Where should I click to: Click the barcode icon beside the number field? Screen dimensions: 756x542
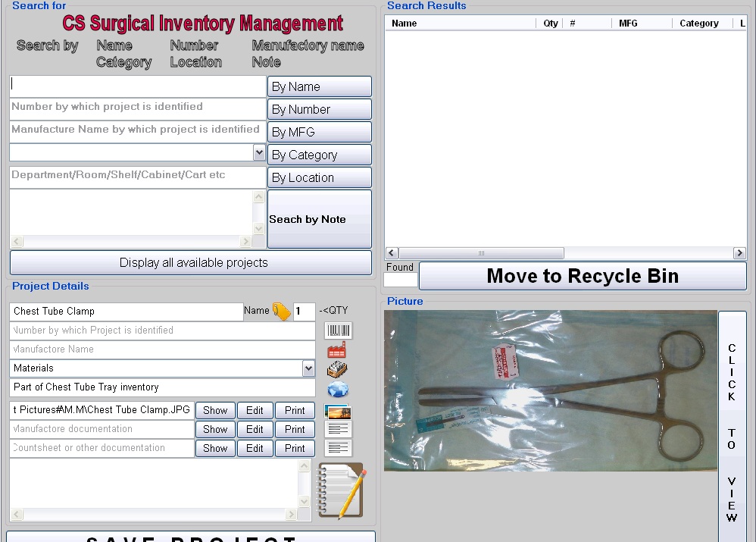point(338,331)
